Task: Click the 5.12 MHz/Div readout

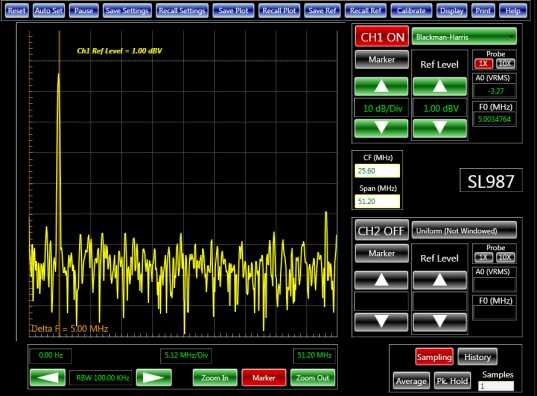Action: [186, 355]
